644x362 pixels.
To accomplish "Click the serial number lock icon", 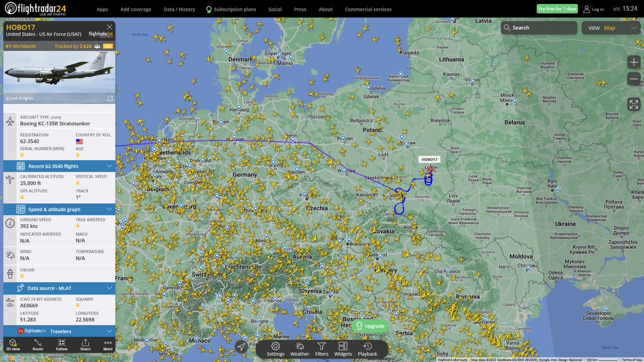I will click(22, 155).
